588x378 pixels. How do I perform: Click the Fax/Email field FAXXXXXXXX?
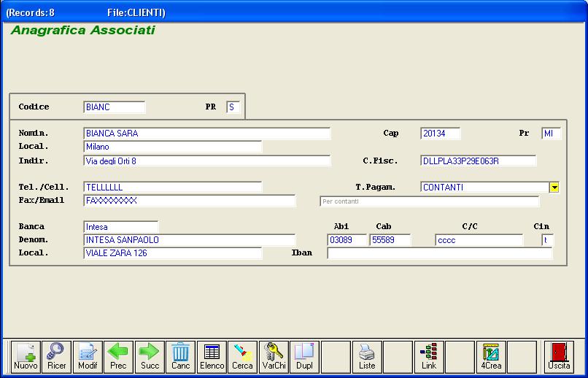(190, 201)
